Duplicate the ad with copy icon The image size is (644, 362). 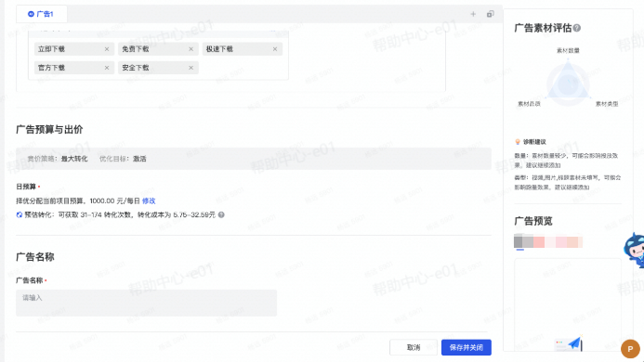click(x=491, y=14)
